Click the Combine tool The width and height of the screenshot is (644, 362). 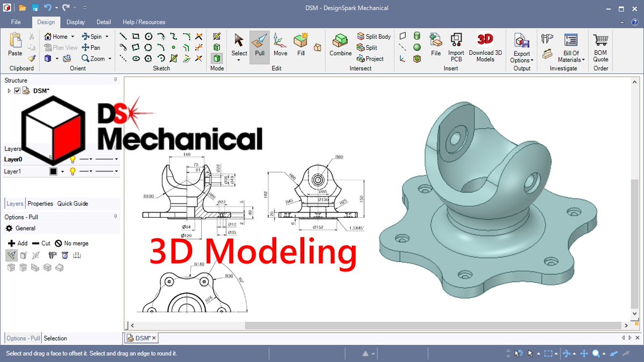click(x=340, y=45)
